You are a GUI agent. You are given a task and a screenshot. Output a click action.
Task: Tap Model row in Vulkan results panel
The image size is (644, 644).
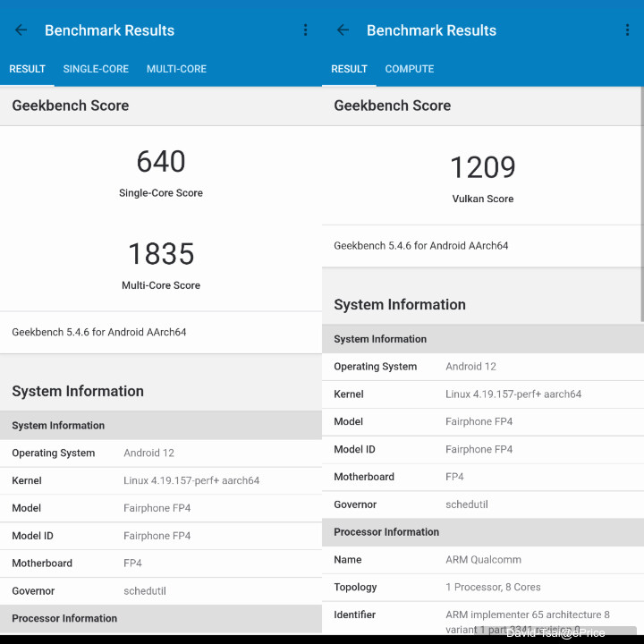(x=483, y=422)
